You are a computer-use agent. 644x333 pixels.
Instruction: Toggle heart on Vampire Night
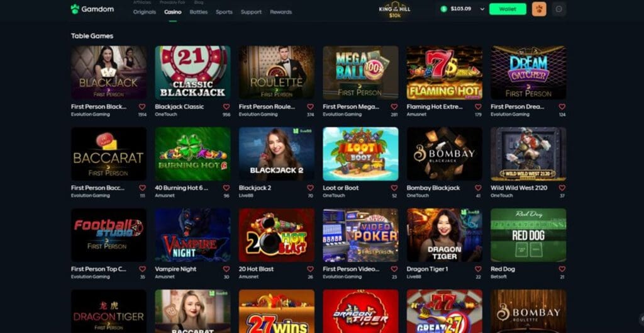226,269
